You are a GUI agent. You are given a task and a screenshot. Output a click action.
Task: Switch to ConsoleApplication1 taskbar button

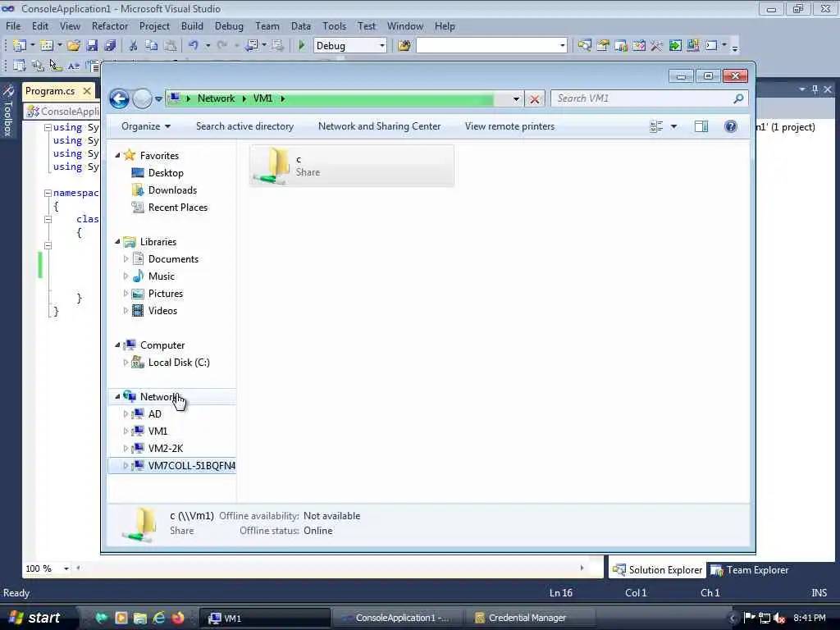pyautogui.click(x=396, y=618)
